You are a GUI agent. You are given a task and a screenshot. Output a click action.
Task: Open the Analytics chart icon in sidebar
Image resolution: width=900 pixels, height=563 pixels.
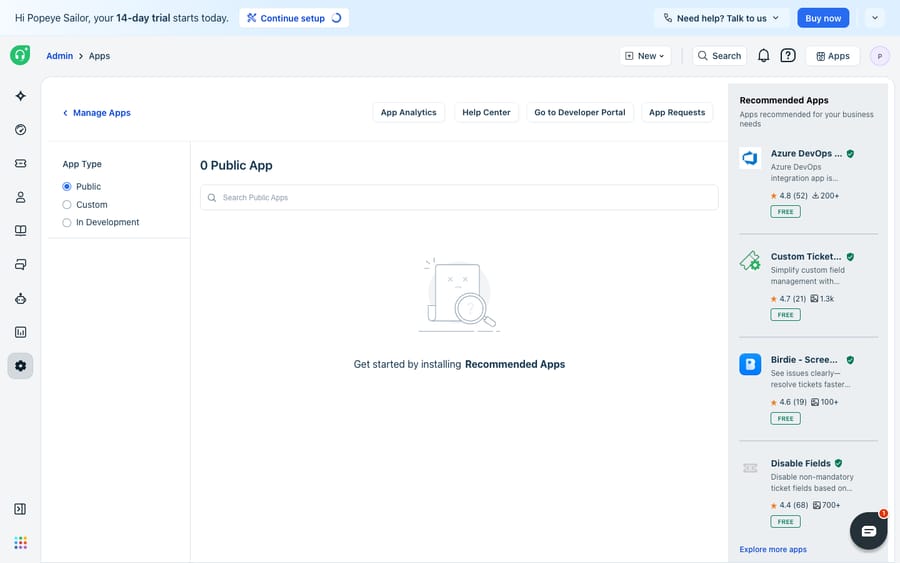pos(21,332)
